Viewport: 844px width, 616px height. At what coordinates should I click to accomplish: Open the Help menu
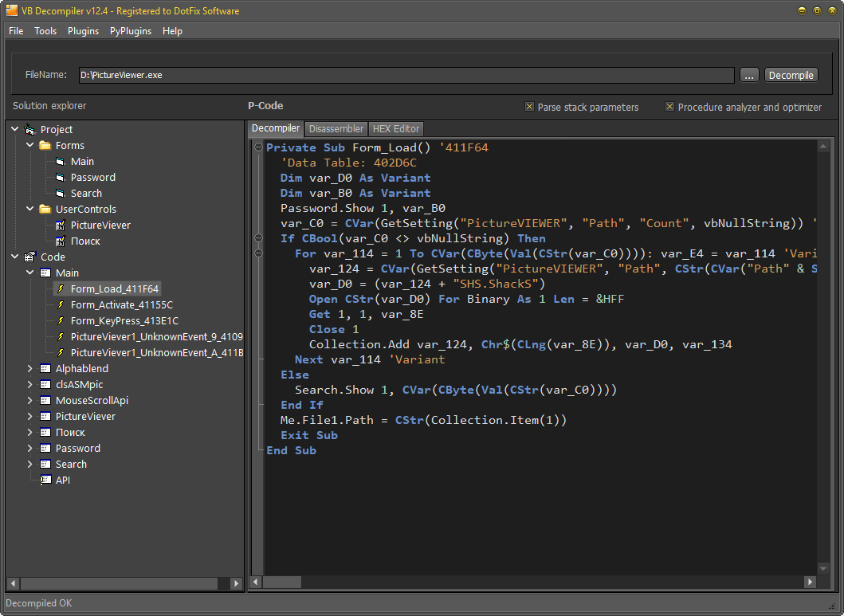click(172, 31)
